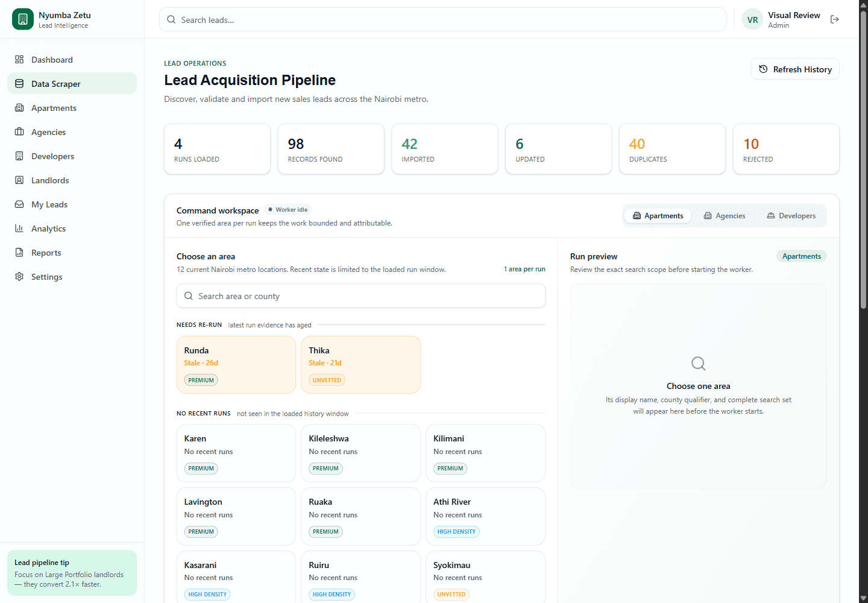Click the Rejected stat card showing 10
The image size is (868, 603).
[x=786, y=149]
